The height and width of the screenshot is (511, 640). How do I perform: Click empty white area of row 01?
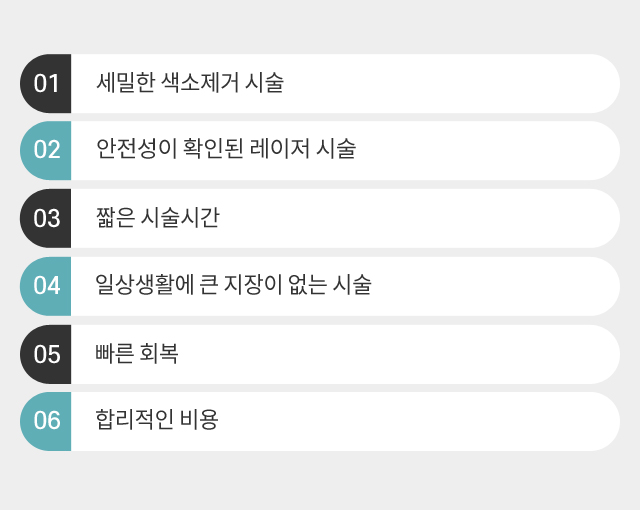coord(449,84)
